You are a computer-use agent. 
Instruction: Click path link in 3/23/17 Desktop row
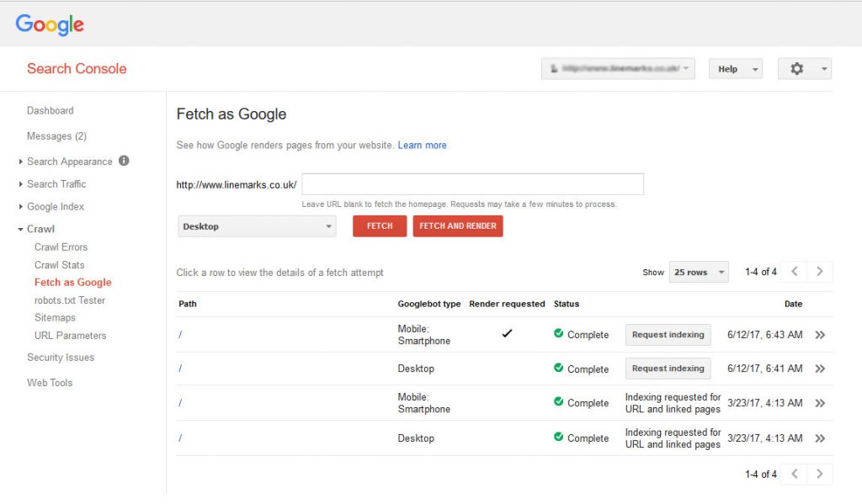[180, 438]
